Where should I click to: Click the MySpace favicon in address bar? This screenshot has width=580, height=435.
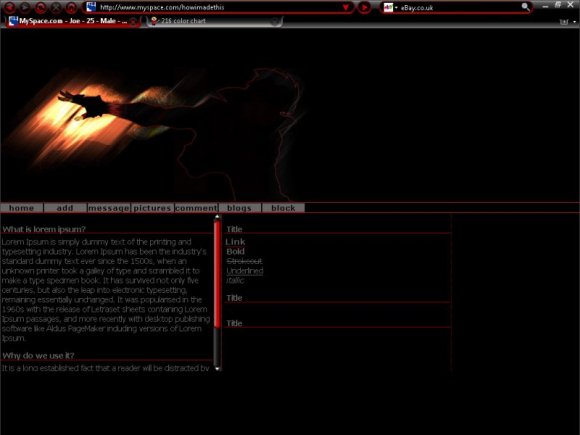pos(91,7)
